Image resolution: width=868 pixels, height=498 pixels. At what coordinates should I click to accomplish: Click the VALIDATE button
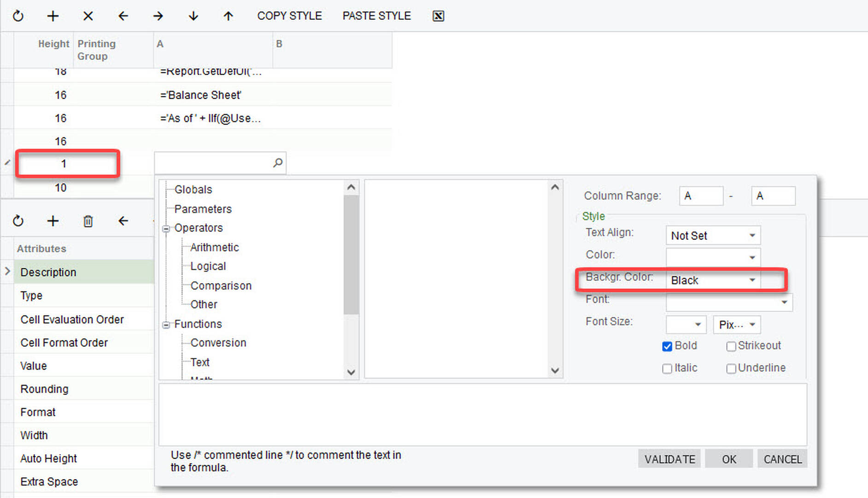[669, 459]
